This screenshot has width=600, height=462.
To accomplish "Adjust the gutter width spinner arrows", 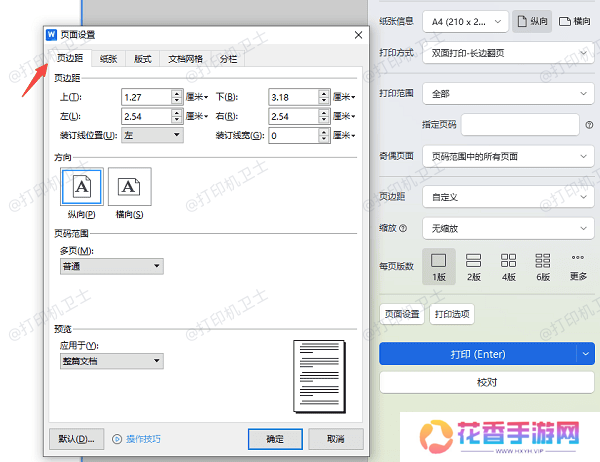I will pyautogui.click(x=324, y=135).
